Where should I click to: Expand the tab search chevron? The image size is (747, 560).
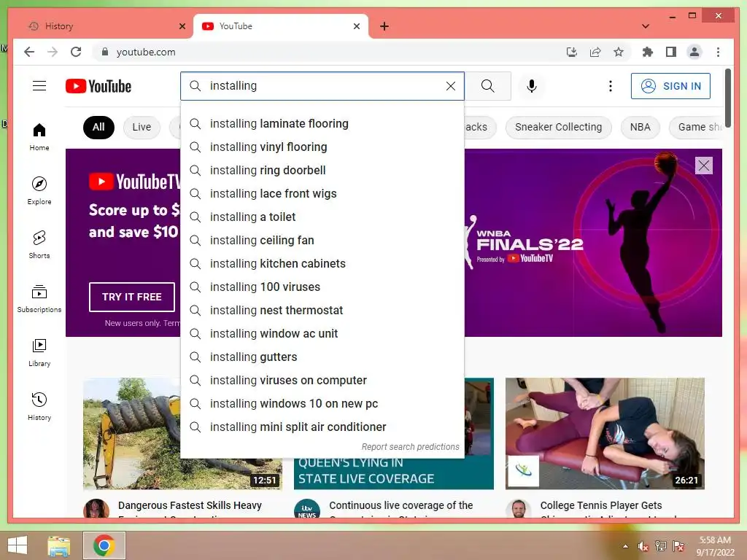[x=646, y=26]
